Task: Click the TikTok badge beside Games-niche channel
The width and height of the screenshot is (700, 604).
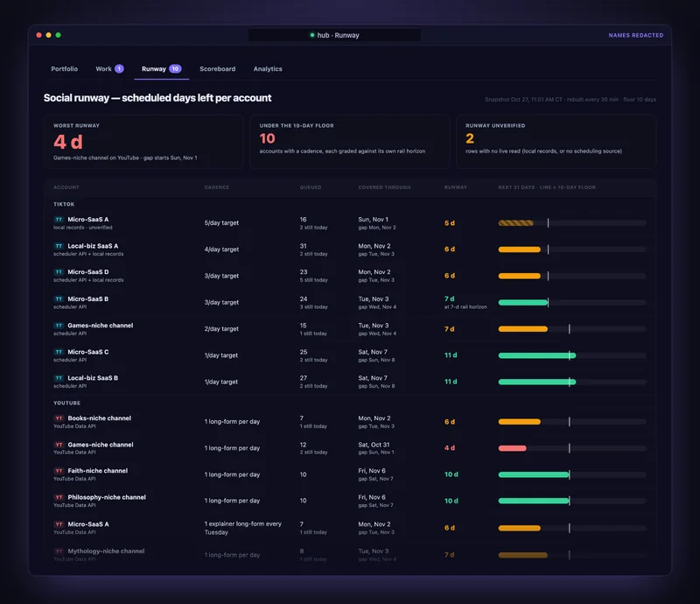Action: (x=59, y=326)
